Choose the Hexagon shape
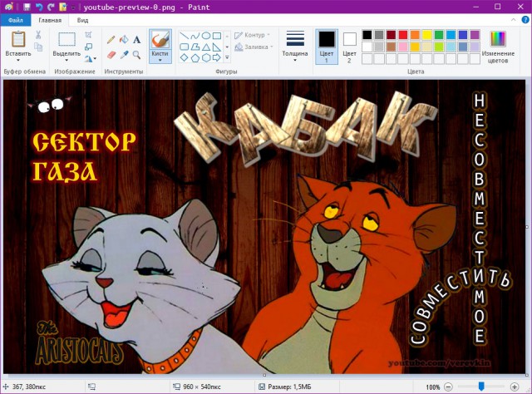The width and height of the screenshot is (532, 394). [206, 57]
